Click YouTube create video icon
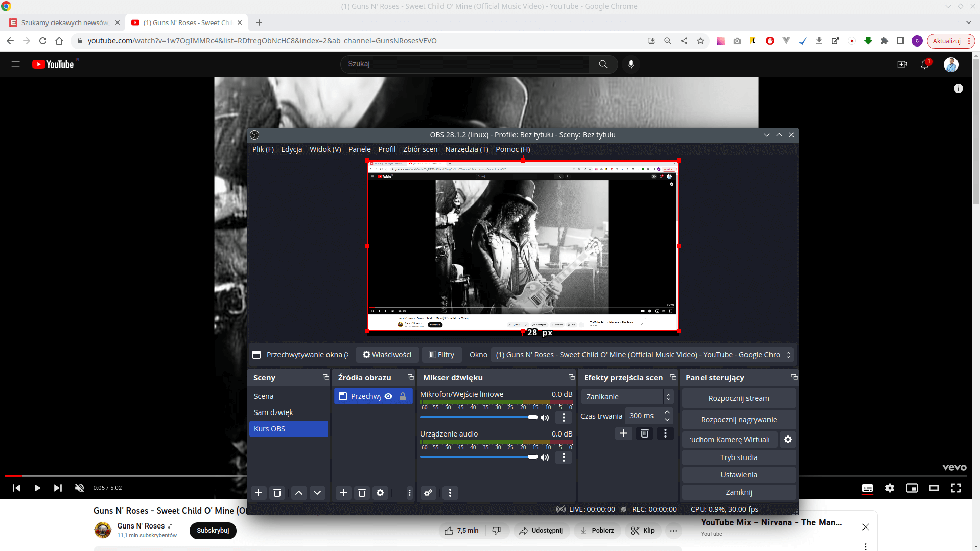The image size is (980, 551). coord(902,64)
